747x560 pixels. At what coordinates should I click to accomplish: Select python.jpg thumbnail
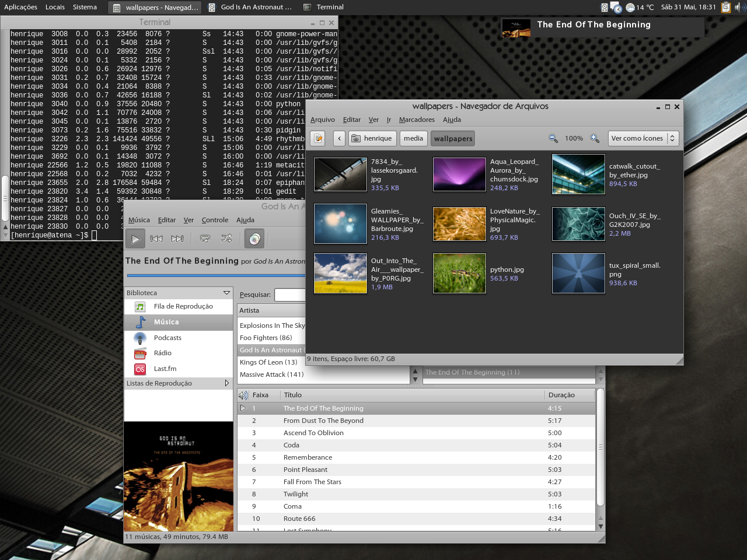pyautogui.click(x=459, y=273)
